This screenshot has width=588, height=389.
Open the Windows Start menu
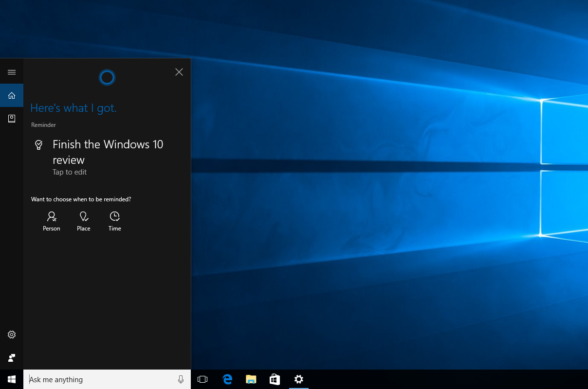(12, 379)
